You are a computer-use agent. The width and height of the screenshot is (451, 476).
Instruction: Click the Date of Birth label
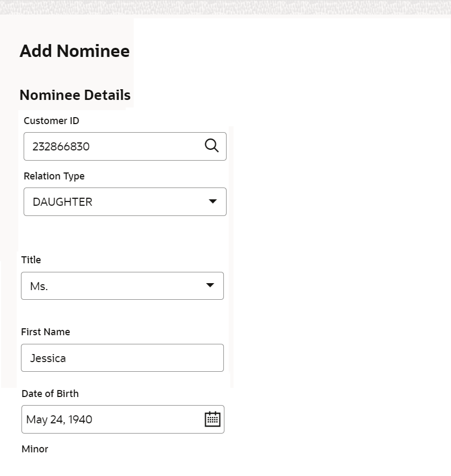(x=50, y=394)
